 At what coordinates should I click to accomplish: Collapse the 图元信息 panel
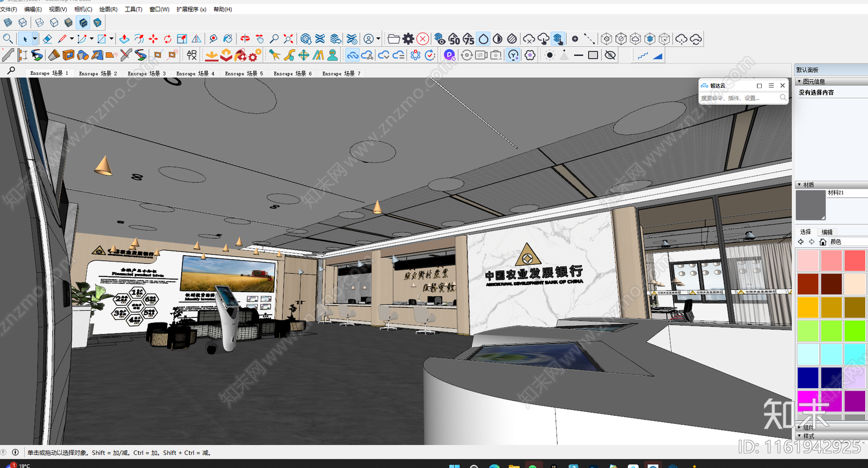[x=799, y=81]
